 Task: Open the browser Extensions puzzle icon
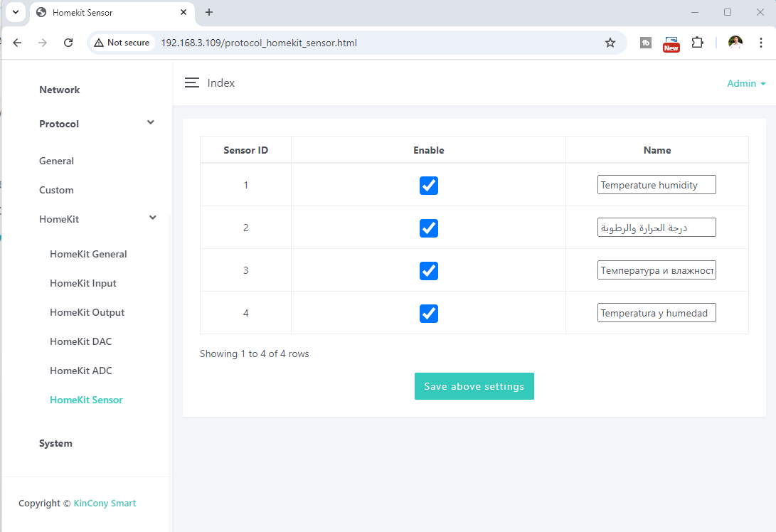click(697, 43)
